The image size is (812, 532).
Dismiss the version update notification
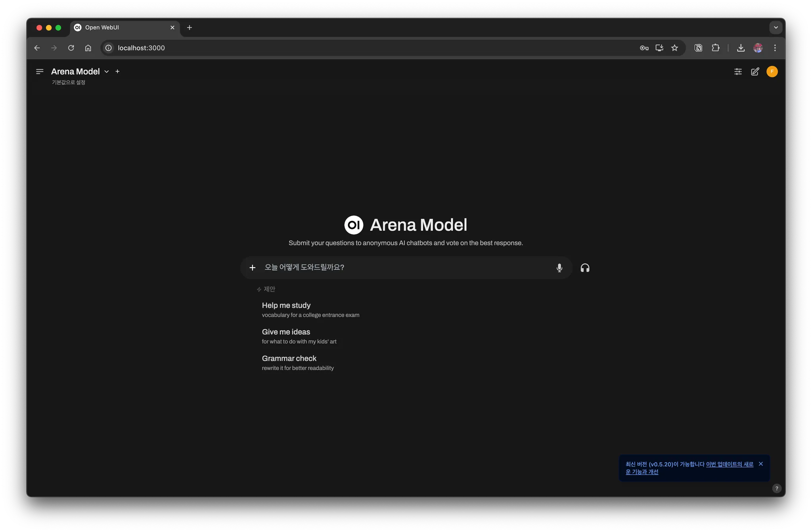point(761,464)
